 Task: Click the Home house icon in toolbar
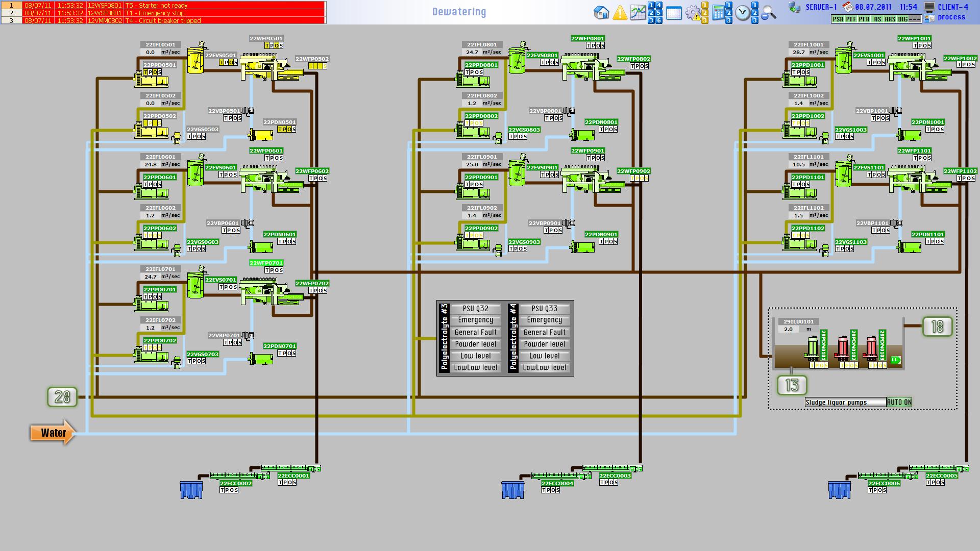[601, 12]
